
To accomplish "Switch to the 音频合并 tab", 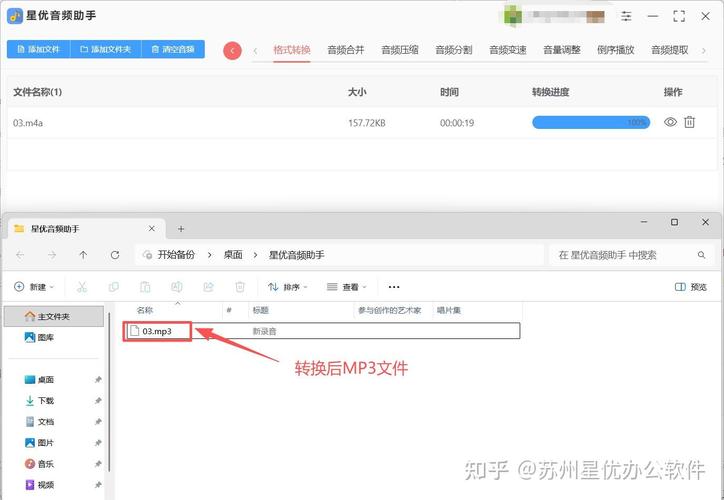I will pos(346,50).
